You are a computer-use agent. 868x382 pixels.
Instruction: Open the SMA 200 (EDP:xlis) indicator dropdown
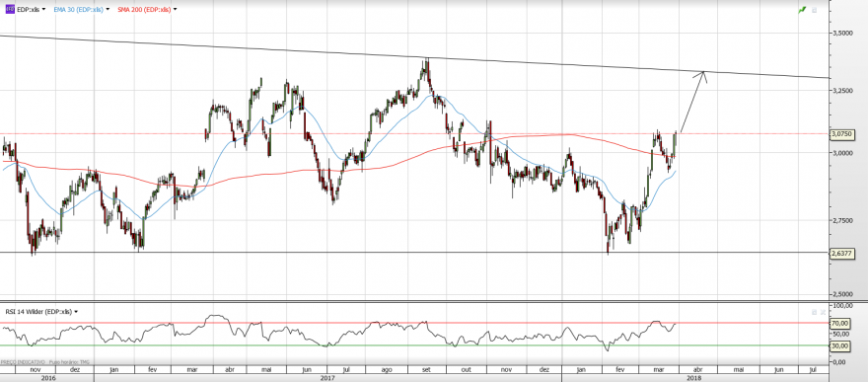tap(175, 10)
